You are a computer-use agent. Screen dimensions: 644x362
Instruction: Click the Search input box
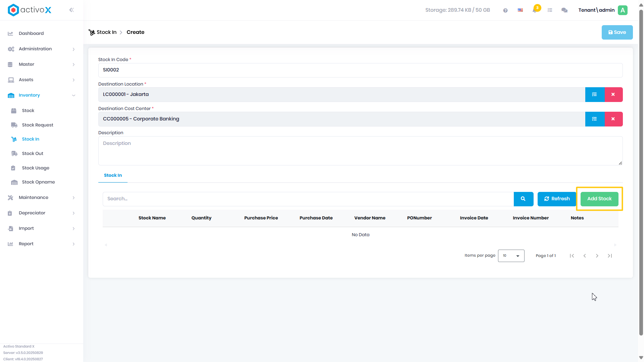(x=308, y=199)
